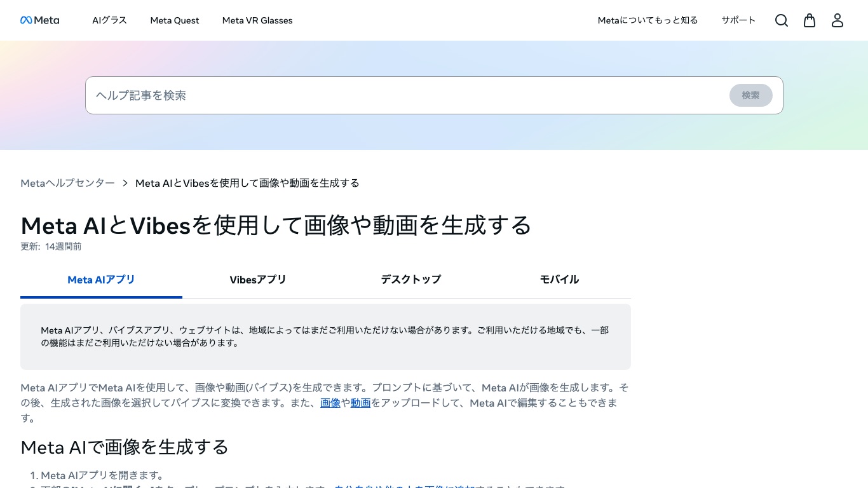
Task: Open the AIグラス menu
Action: pyautogui.click(x=109, y=20)
